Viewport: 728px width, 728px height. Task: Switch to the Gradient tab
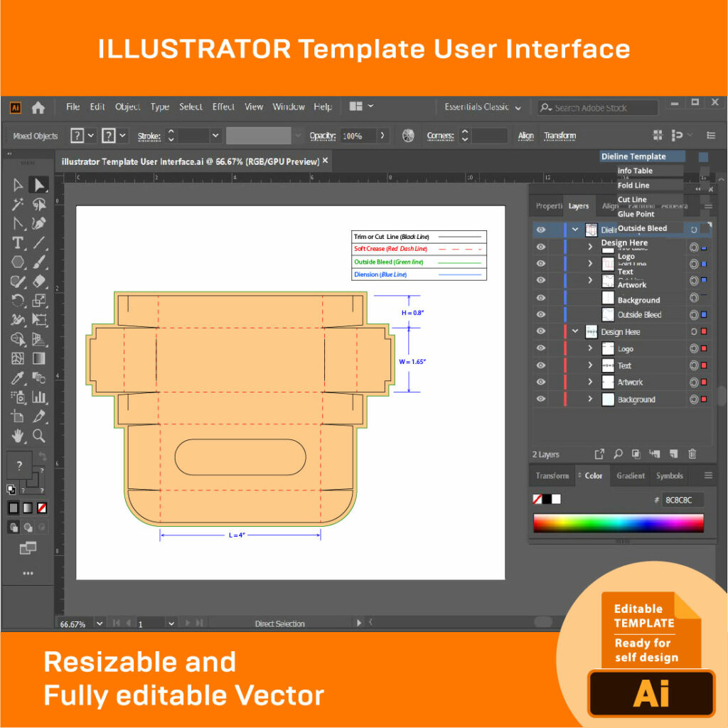[x=630, y=476]
